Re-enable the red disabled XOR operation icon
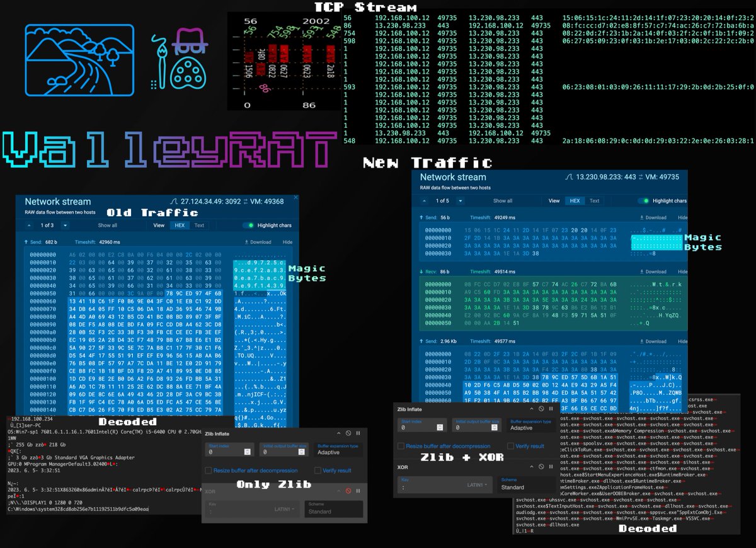756x548 pixels. (x=348, y=491)
